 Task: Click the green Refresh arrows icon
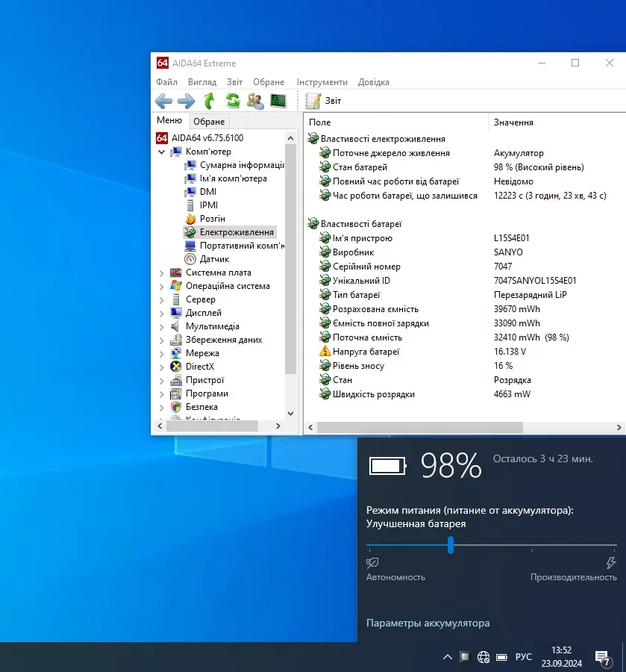click(233, 101)
